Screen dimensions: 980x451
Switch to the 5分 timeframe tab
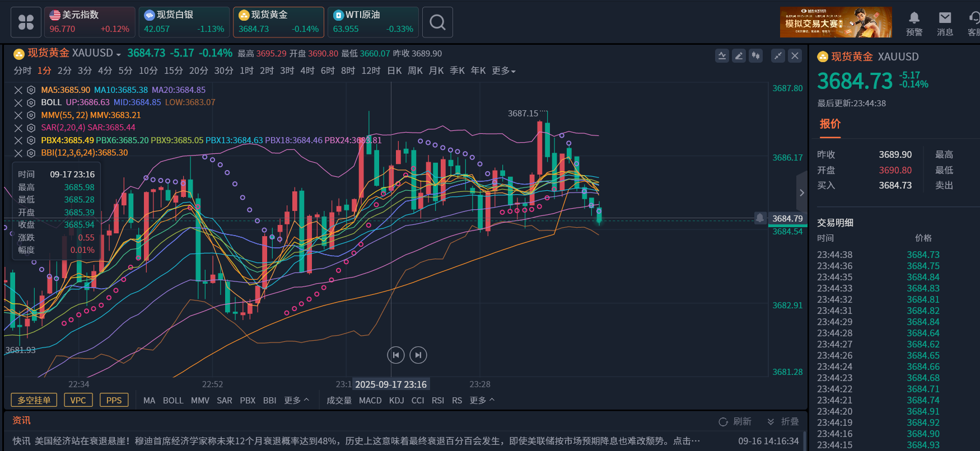[125, 71]
